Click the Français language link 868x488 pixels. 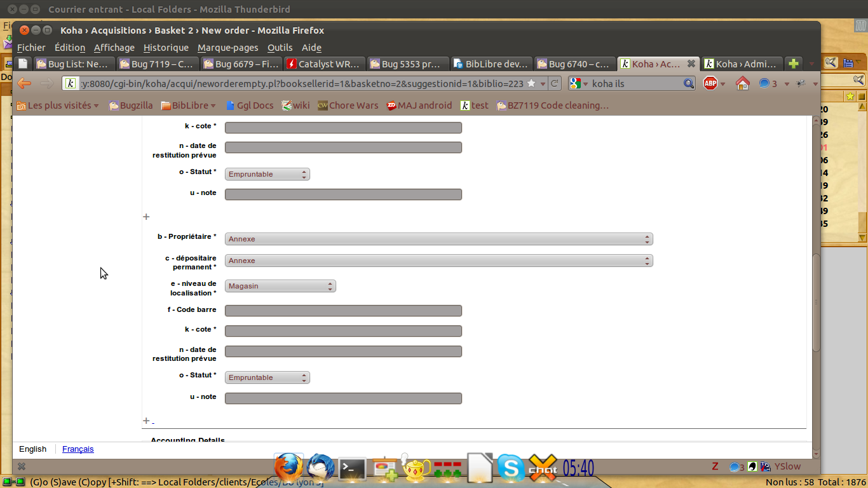point(78,449)
